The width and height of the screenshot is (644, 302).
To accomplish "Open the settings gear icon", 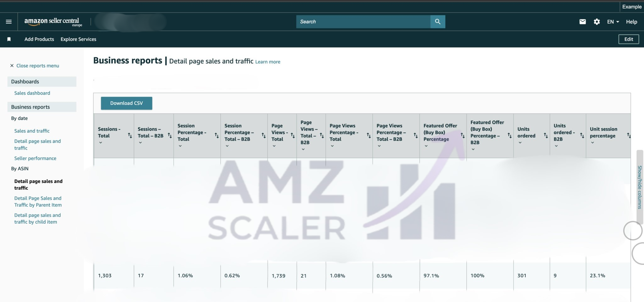I will coord(597,22).
